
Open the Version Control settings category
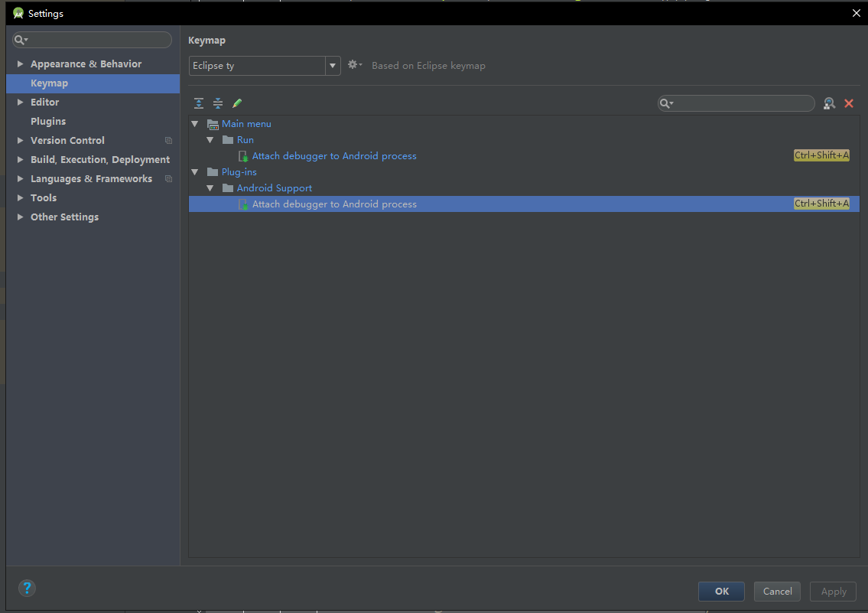coord(67,141)
